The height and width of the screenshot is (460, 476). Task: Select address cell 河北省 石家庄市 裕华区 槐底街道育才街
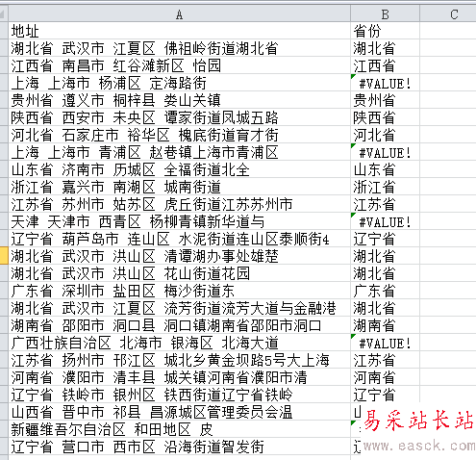(179, 135)
